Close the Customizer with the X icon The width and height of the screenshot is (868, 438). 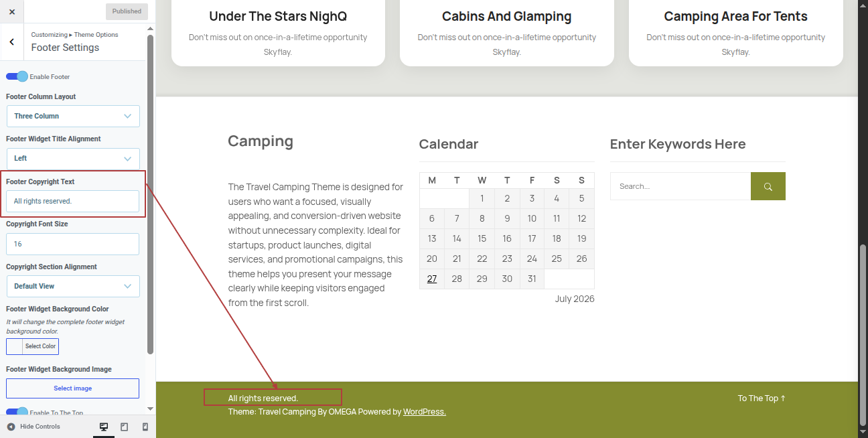[11, 11]
